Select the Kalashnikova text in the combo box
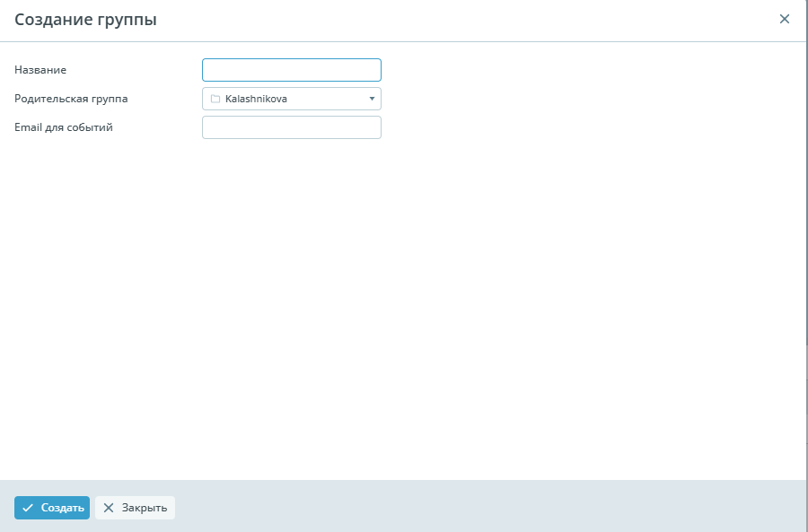The height and width of the screenshot is (532, 808). (256, 99)
